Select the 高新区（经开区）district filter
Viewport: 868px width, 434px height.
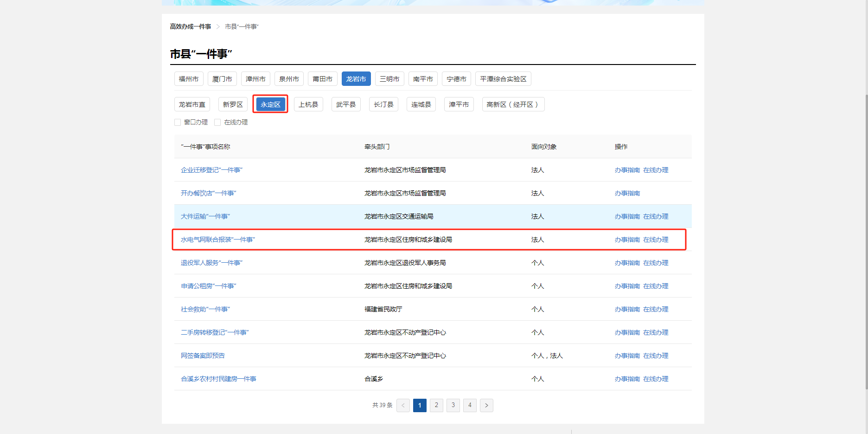pos(513,104)
